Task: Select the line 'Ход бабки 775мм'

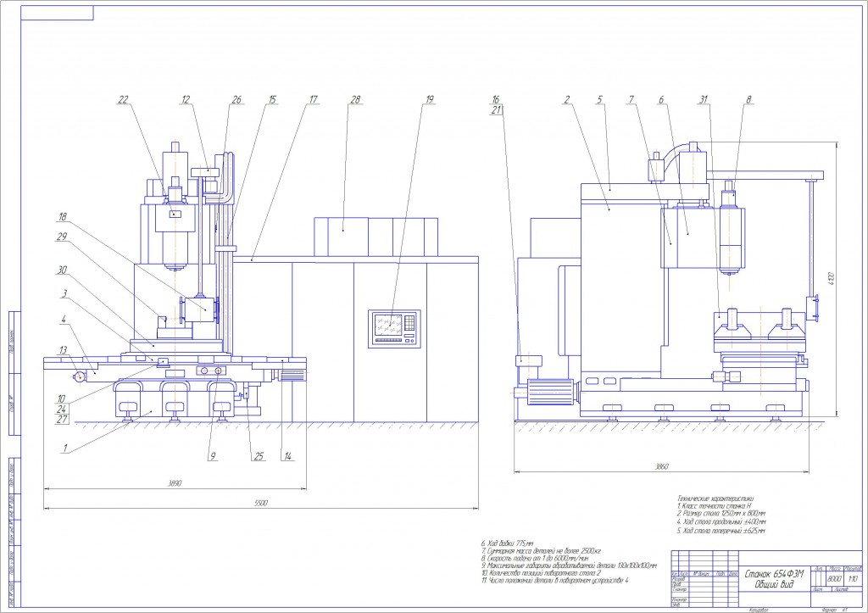Action: click(507, 543)
